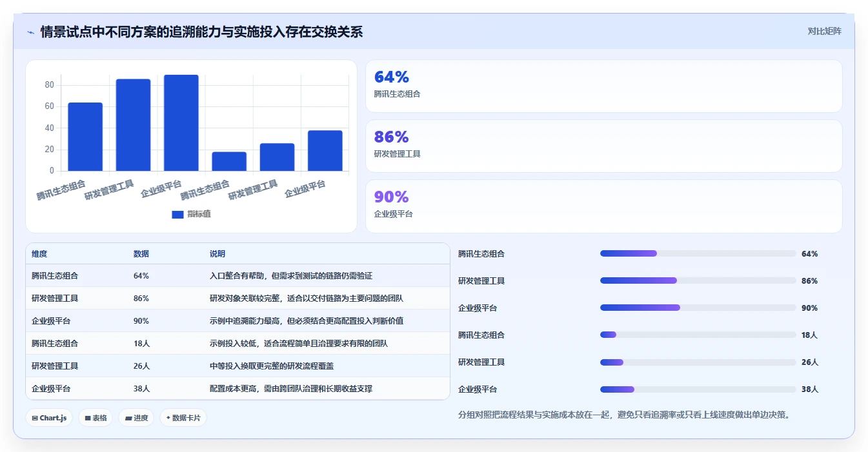Click the description starting 示例中追溯能力最高
This screenshot has width=868, height=452.
coord(307,321)
